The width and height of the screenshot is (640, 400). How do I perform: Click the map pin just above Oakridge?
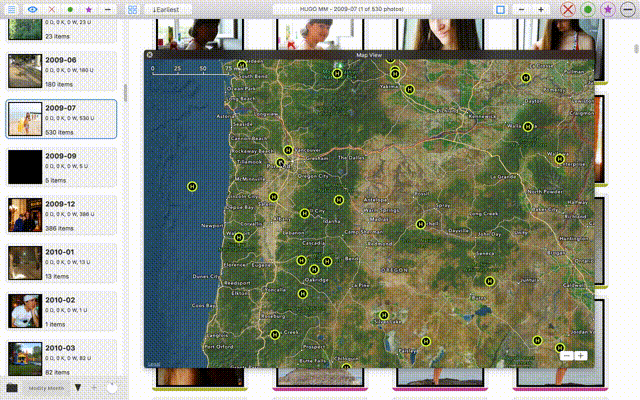[314, 269]
